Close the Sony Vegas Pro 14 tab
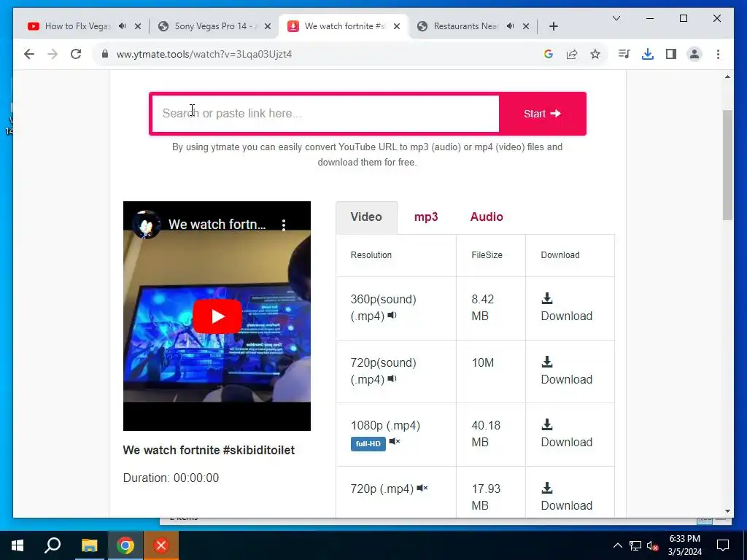The image size is (747, 560). pos(268,26)
